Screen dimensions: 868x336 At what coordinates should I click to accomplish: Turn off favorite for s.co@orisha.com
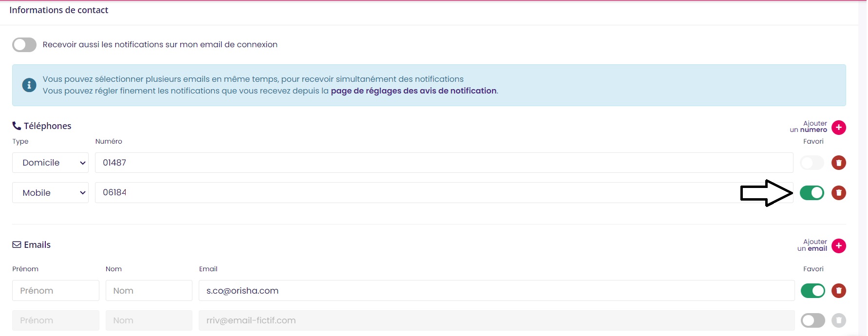813,291
